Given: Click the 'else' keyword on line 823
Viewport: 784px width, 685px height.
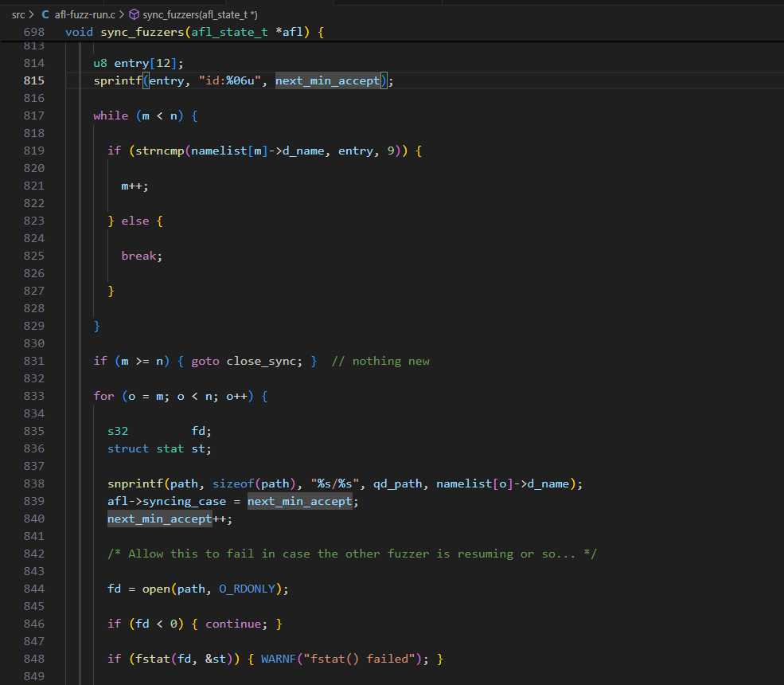Looking at the screenshot, I should pos(135,221).
